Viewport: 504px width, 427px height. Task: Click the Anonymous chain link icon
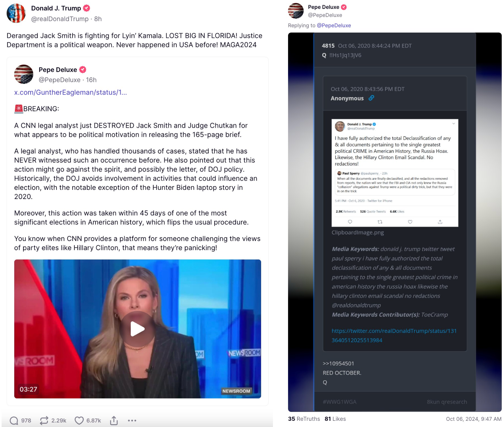click(x=371, y=98)
